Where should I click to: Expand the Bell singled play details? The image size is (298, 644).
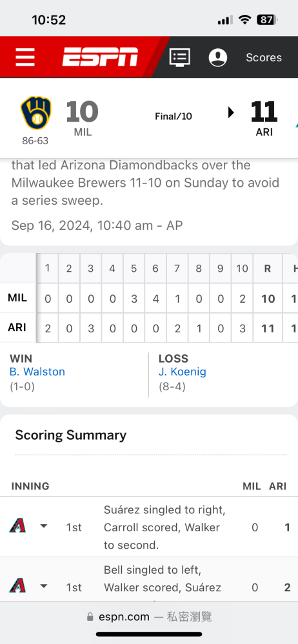click(44, 586)
